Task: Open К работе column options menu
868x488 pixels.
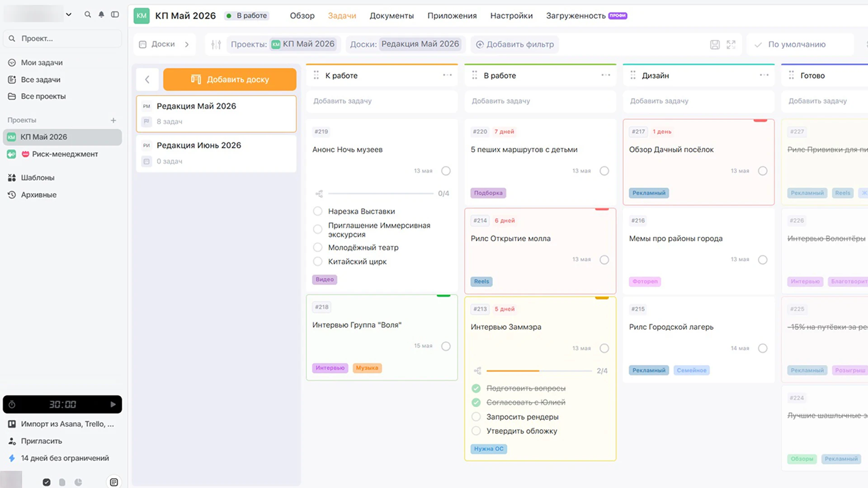Action: [447, 75]
